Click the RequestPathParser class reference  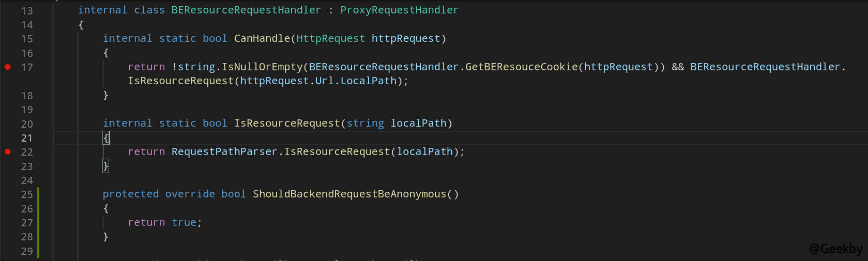224,152
